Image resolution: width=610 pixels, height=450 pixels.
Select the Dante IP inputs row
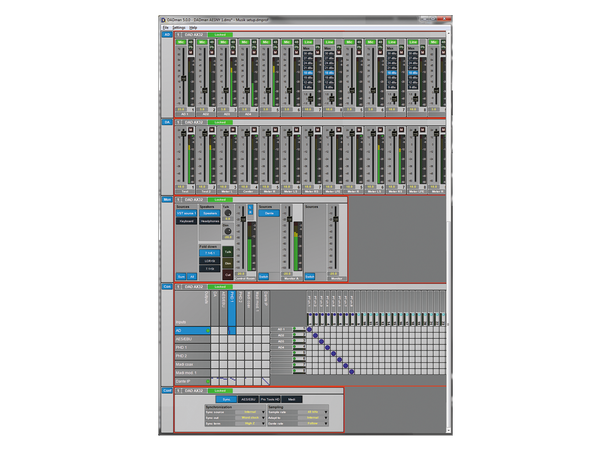(x=193, y=382)
